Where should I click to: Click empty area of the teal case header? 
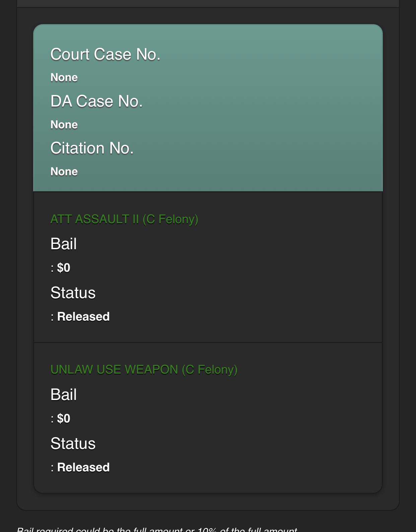pos(268,107)
